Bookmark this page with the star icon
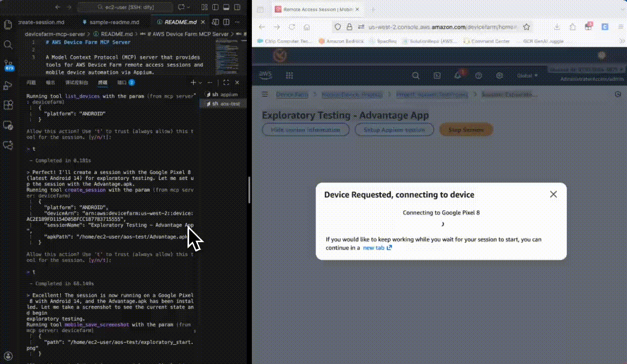Screen dimensions: 627x364 (526, 27)
